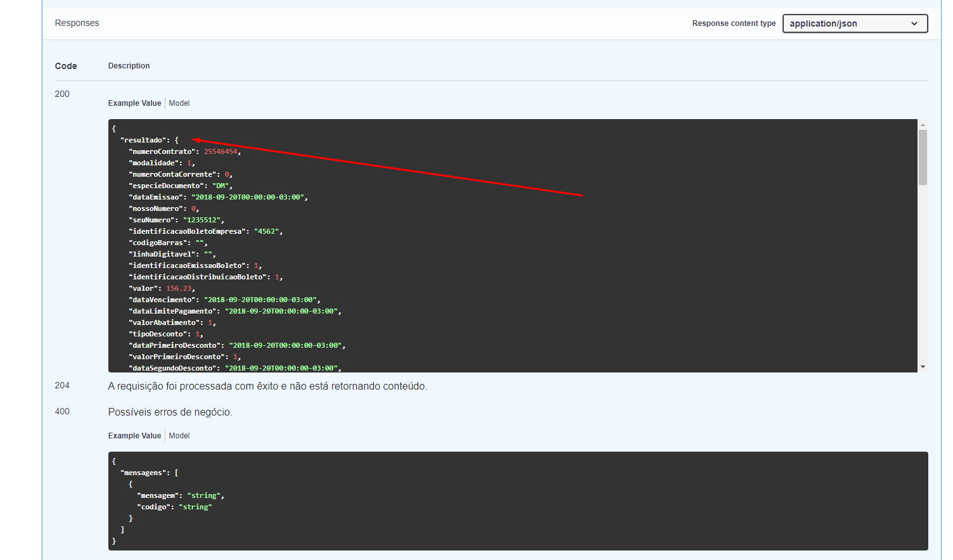
Task: Click the valor amount 156.23
Action: (179, 288)
